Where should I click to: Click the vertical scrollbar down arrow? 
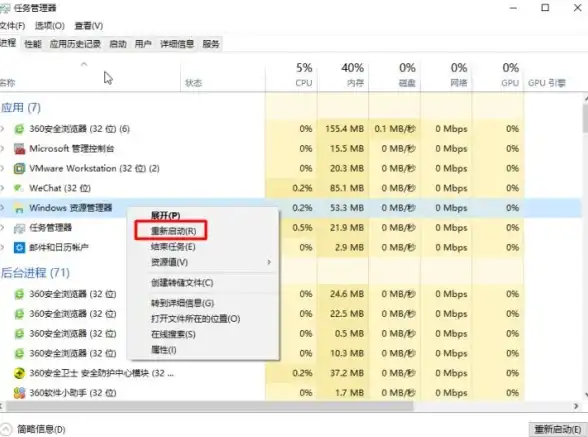pos(586,395)
